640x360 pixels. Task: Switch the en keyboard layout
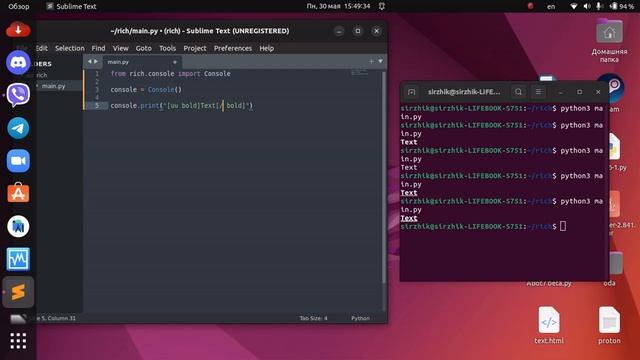[x=551, y=6]
